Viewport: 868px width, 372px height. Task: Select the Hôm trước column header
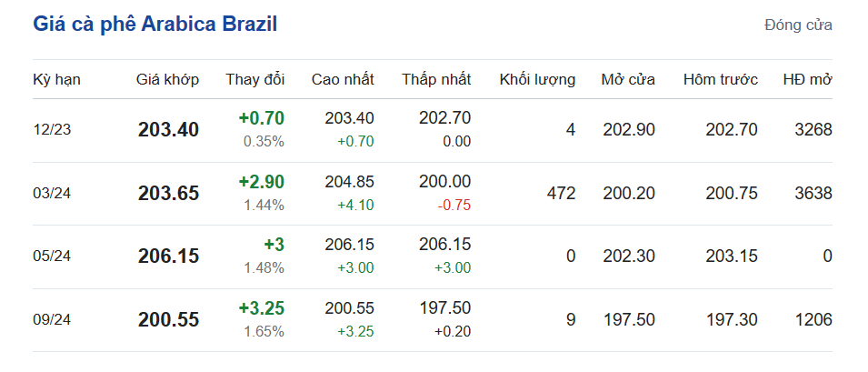click(720, 79)
